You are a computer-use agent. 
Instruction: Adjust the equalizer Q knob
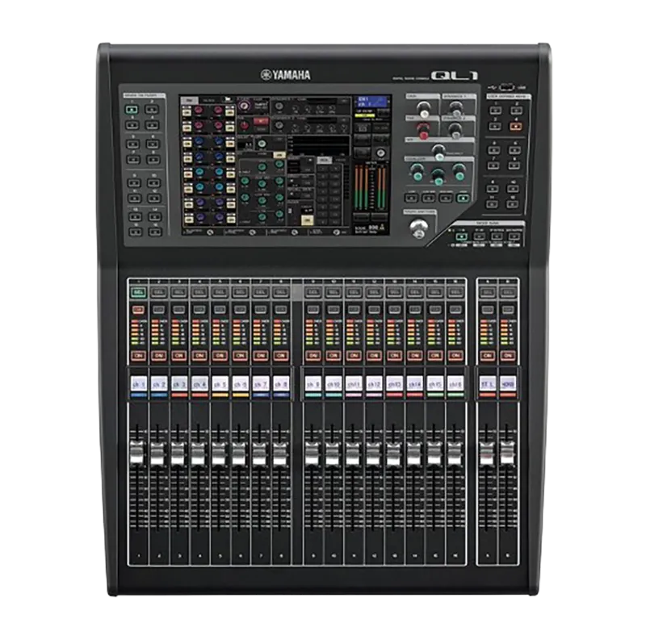(417, 171)
